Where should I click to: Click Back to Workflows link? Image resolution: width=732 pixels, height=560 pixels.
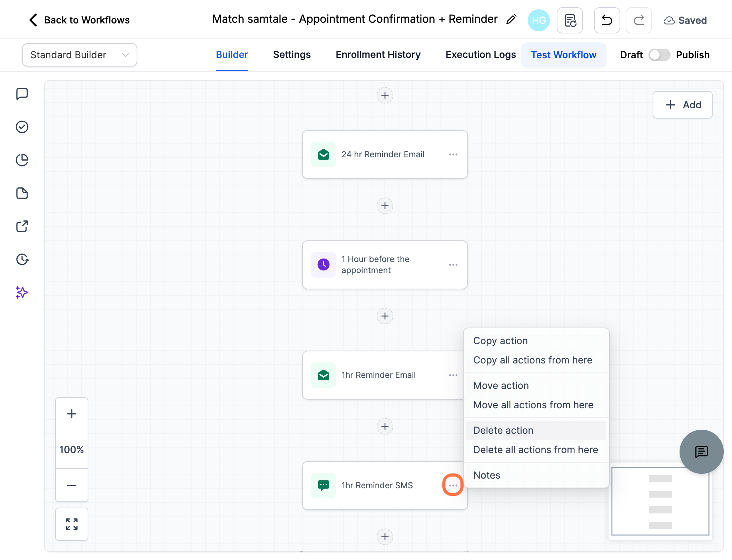click(80, 20)
